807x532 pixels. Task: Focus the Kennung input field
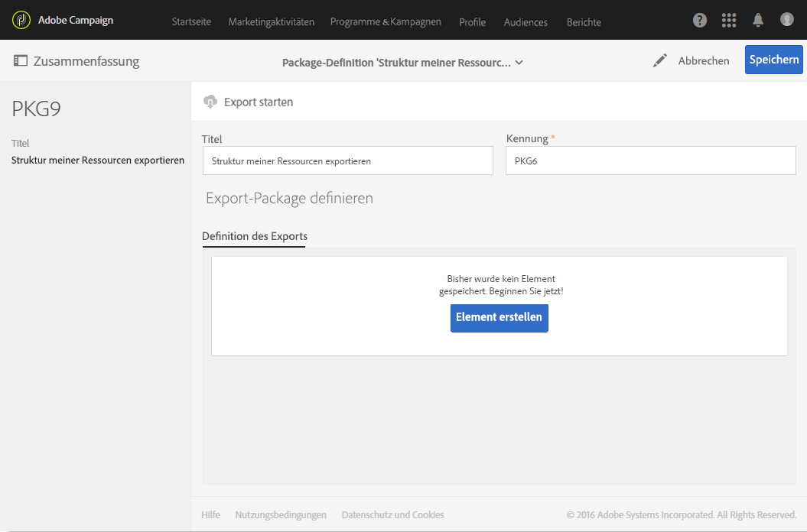[649, 161]
